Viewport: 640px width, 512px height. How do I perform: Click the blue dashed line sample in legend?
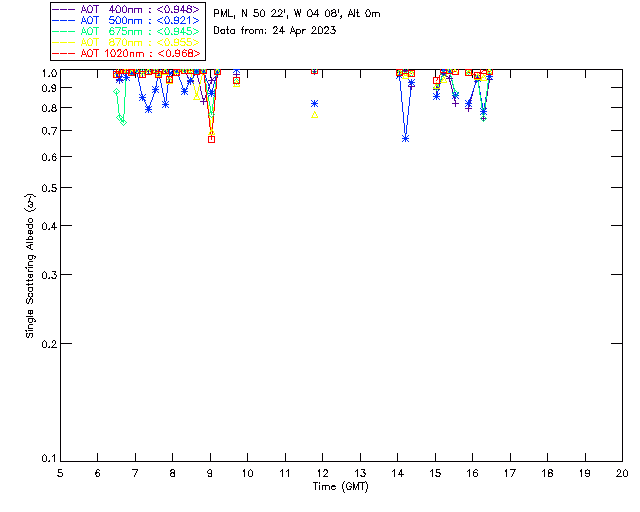pos(64,21)
